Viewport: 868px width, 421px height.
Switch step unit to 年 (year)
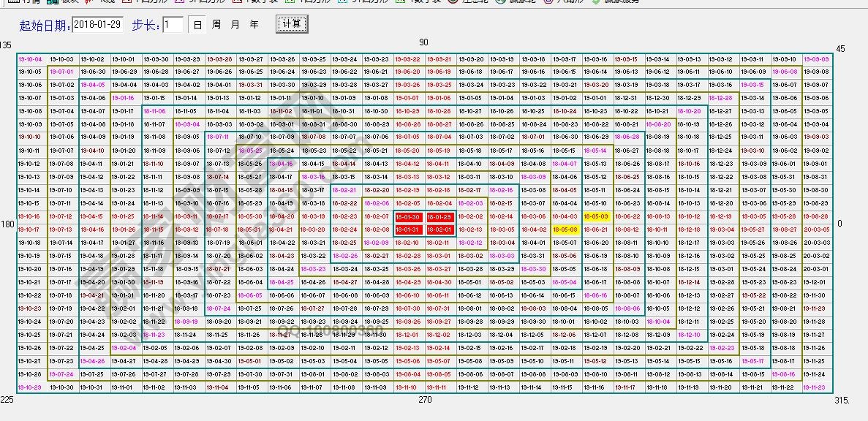point(254,25)
